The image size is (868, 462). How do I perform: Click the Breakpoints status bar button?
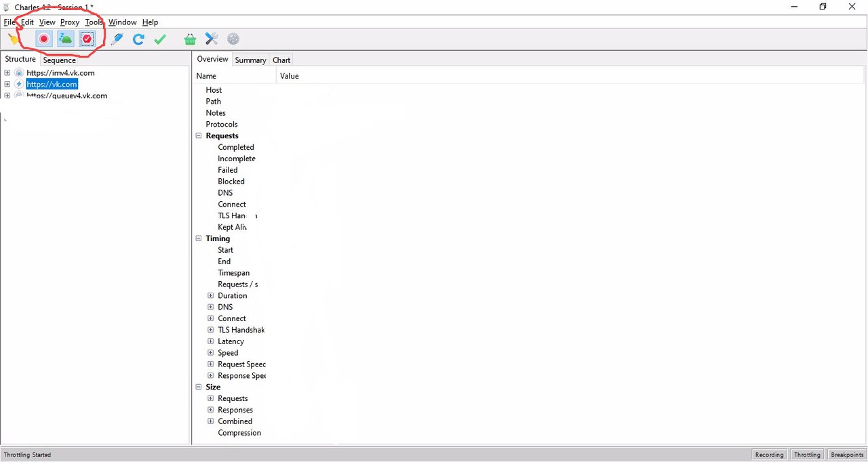coord(847,455)
